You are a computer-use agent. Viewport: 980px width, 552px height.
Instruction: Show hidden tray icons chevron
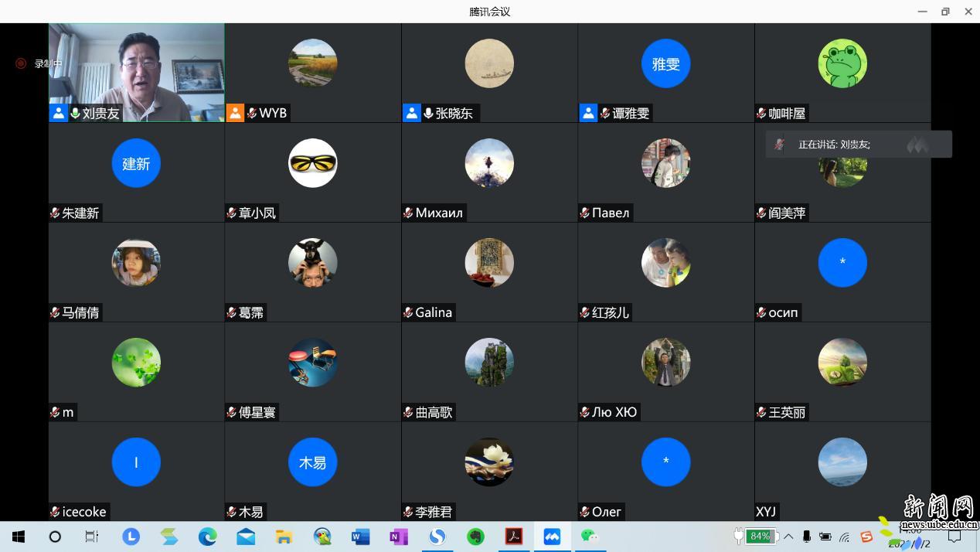pyautogui.click(x=788, y=537)
